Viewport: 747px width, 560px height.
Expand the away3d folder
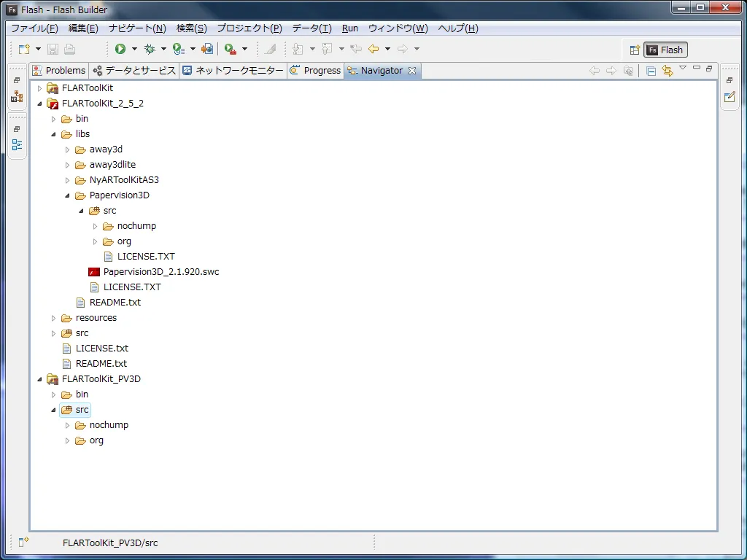(x=68, y=149)
